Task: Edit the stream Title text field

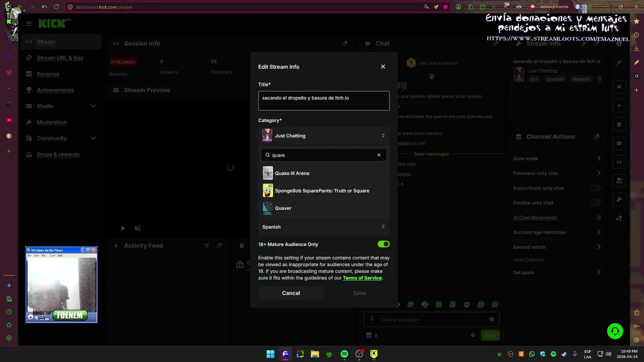Action: [x=324, y=101]
